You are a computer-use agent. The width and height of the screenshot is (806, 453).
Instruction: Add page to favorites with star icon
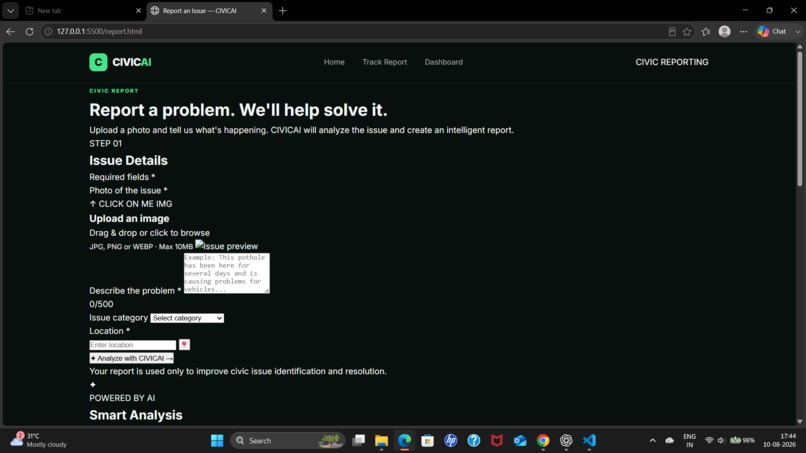point(687,31)
